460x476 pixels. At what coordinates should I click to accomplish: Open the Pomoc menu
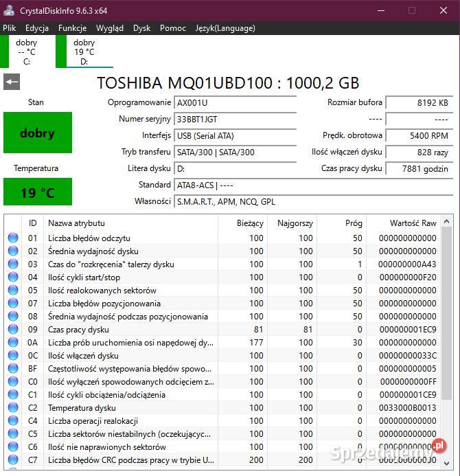pyautogui.click(x=172, y=28)
